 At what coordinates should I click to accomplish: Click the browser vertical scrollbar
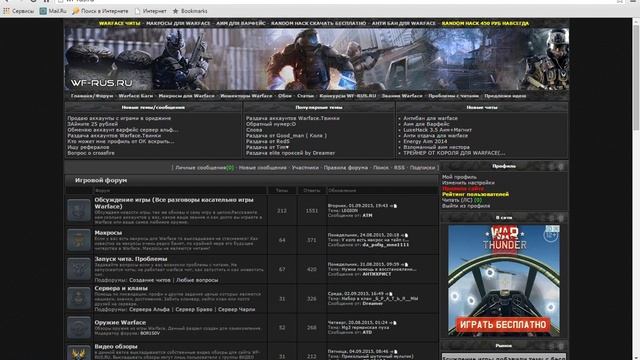pos(636,188)
